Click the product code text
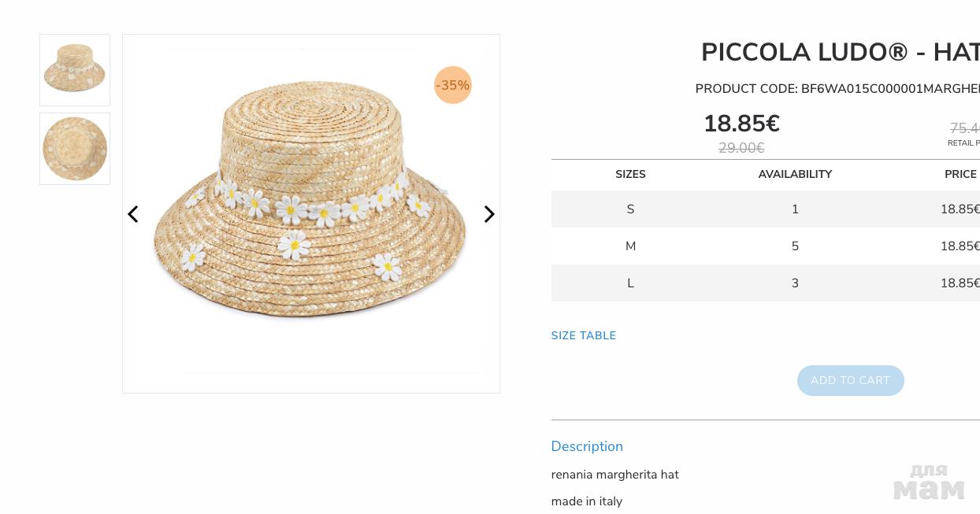 [x=837, y=89]
